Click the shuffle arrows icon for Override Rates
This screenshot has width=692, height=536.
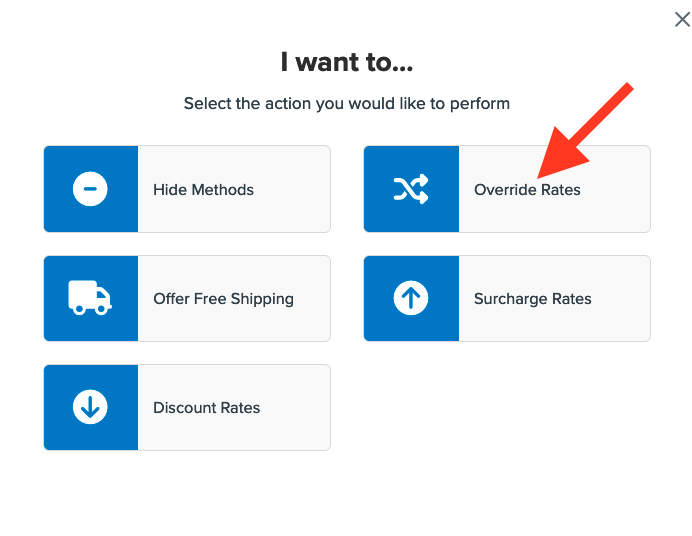pyautogui.click(x=411, y=189)
